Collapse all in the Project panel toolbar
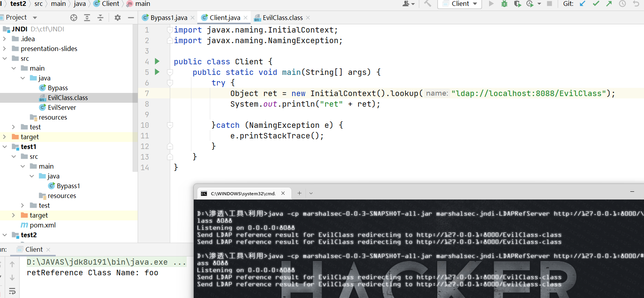 tap(100, 18)
